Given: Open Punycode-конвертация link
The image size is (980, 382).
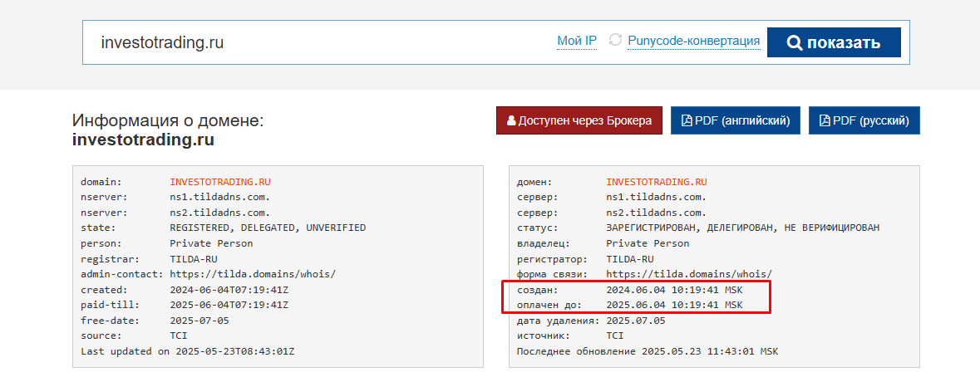Looking at the screenshot, I should coord(694,42).
